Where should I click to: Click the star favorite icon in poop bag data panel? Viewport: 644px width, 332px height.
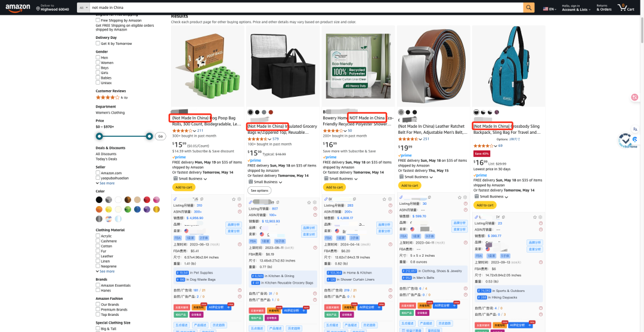pos(234,199)
